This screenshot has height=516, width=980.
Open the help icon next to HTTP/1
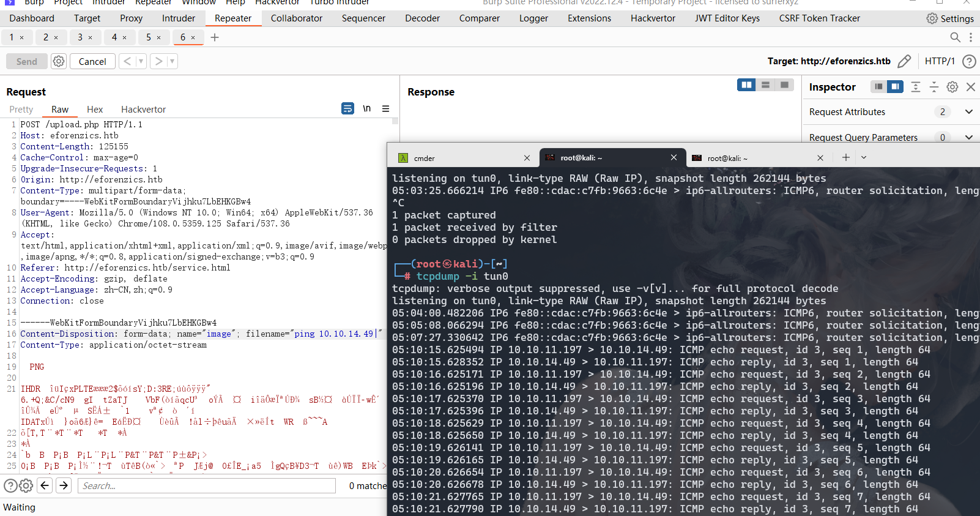pyautogui.click(x=969, y=61)
